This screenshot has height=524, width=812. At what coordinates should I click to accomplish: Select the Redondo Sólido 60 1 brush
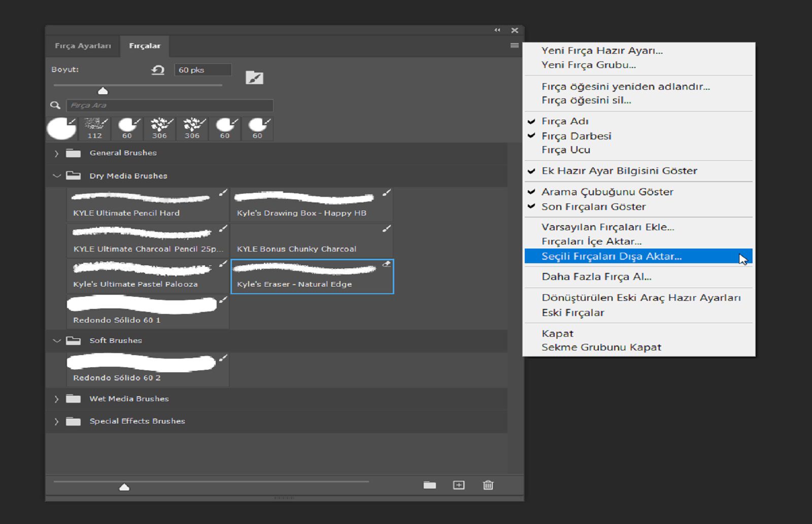click(x=148, y=312)
